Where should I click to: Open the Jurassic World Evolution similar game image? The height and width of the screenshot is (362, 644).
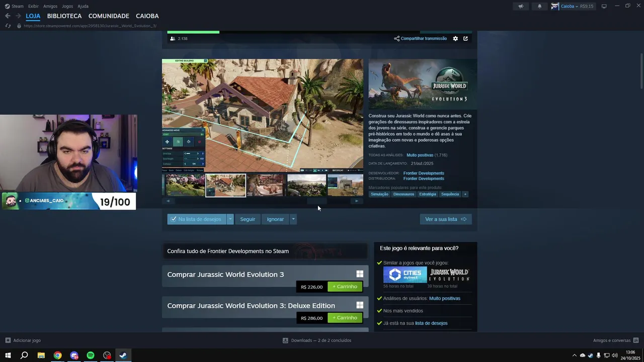449,275
